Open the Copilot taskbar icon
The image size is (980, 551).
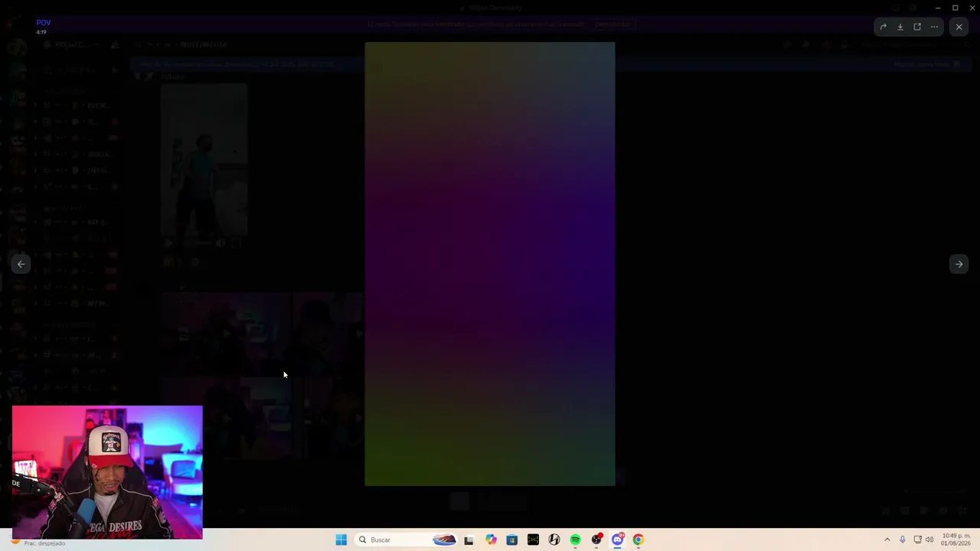click(x=491, y=540)
